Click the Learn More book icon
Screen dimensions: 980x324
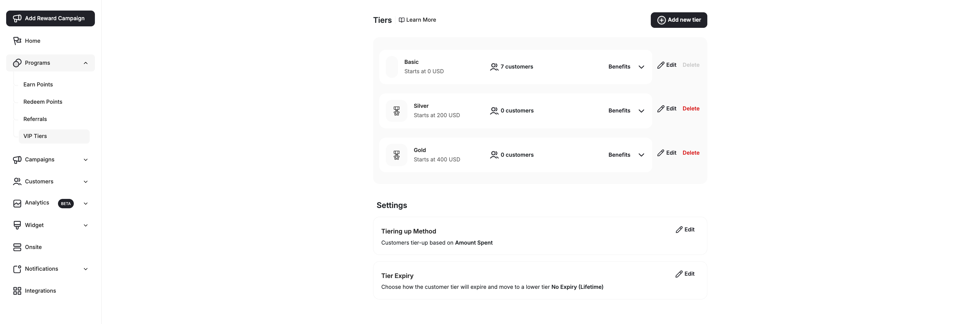coord(401,20)
